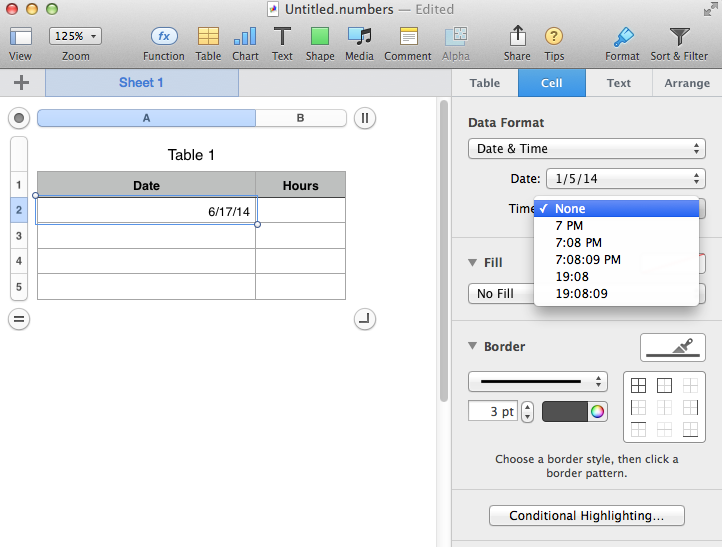The width and height of the screenshot is (722, 547).
Task: Open the View toolbar menu
Action: 20,44
